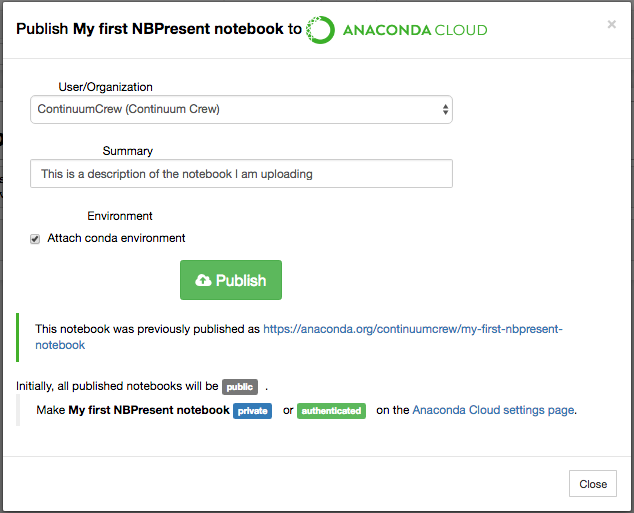
Task: Click the blue private badge
Action: tap(252, 411)
